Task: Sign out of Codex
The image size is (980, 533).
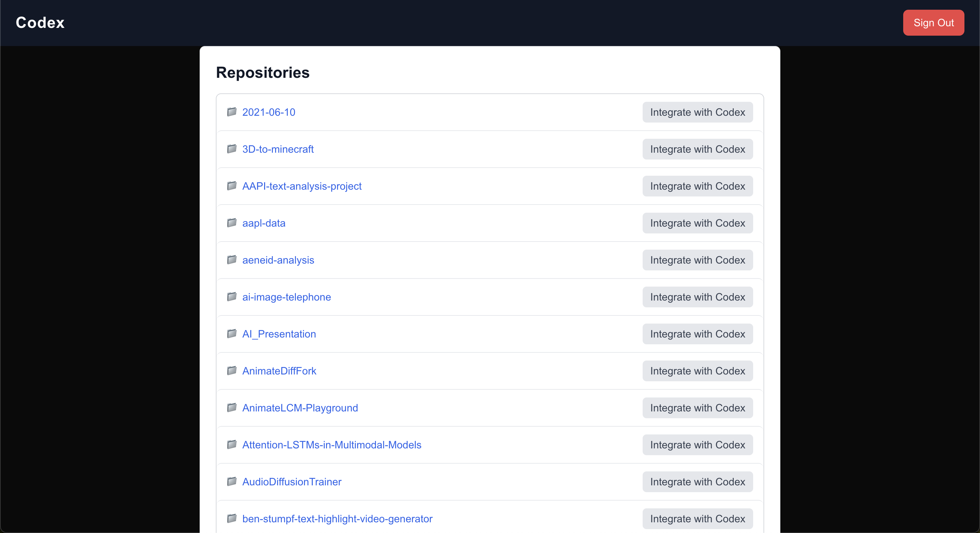Action: click(933, 23)
